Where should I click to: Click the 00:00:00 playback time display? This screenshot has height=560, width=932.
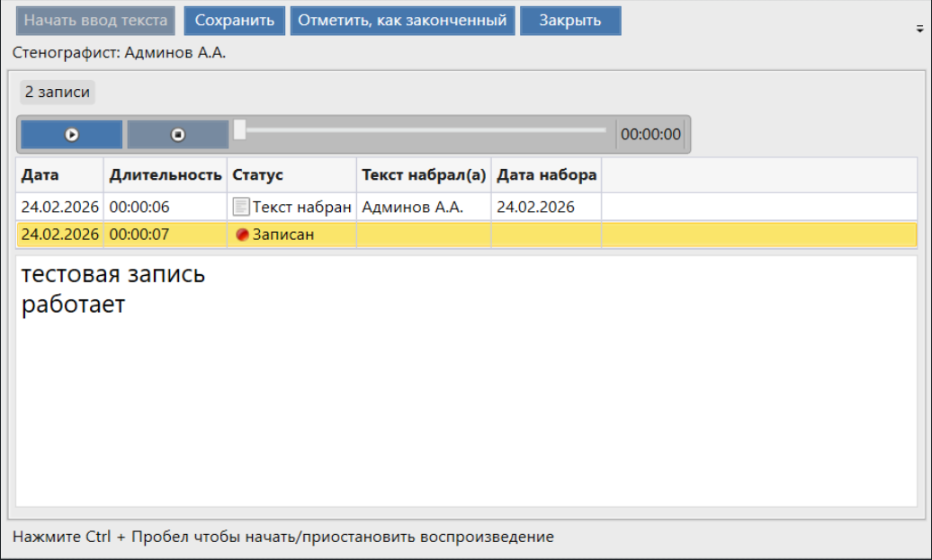point(650,135)
